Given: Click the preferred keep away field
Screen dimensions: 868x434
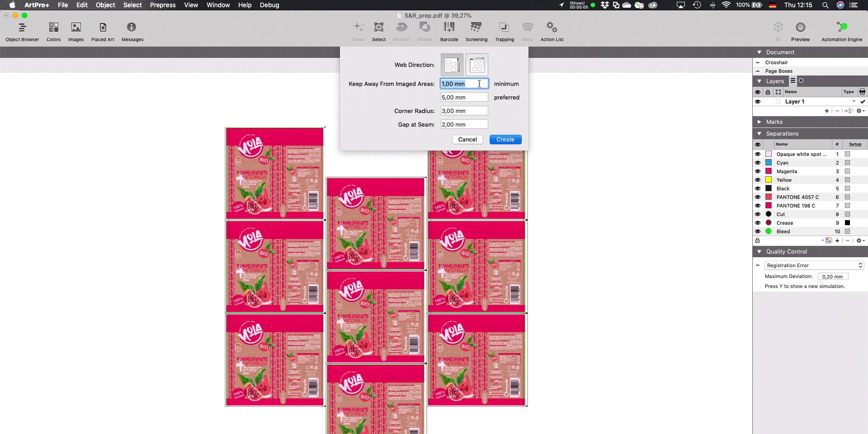Looking at the screenshot, I should (x=464, y=97).
